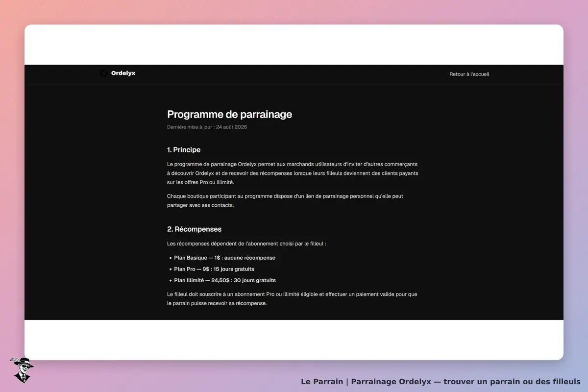Click the Plan Pro — 9$ bullet
The height and width of the screenshot is (392, 588).
point(214,269)
